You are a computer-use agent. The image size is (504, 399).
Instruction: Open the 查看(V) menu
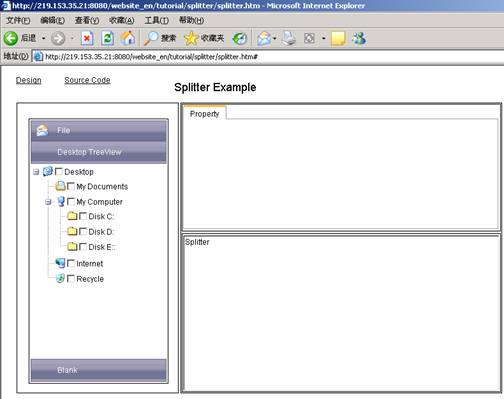(x=87, y=20)
